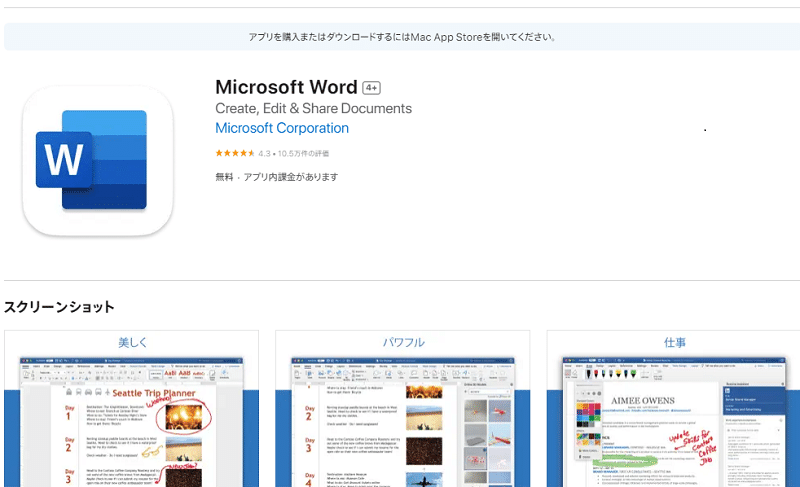Screen dimensions: 800x487
Task: Click the スクリーンショット section heading
Action: (59, 307)
